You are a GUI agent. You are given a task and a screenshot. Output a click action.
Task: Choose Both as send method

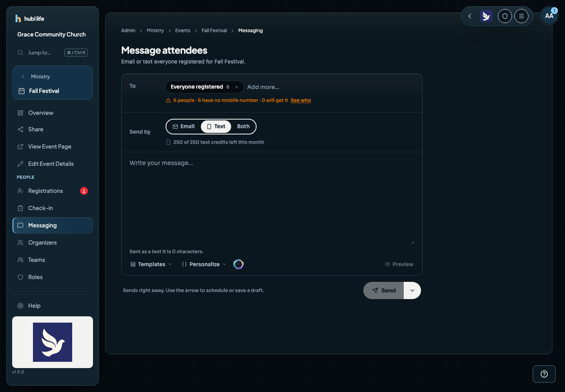tap(243, 127)
